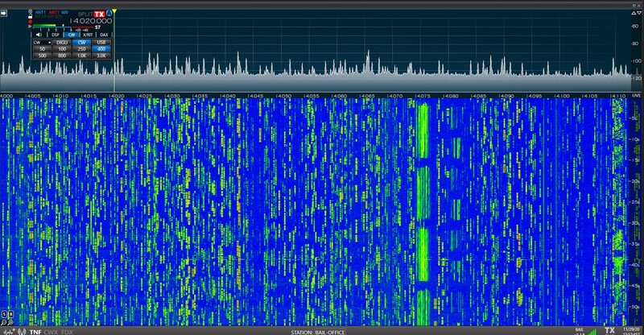The width and height of the screenshot is (644, 335).
Task: Open the DSP tab on slice flag
Action: (x=56, y=35)
